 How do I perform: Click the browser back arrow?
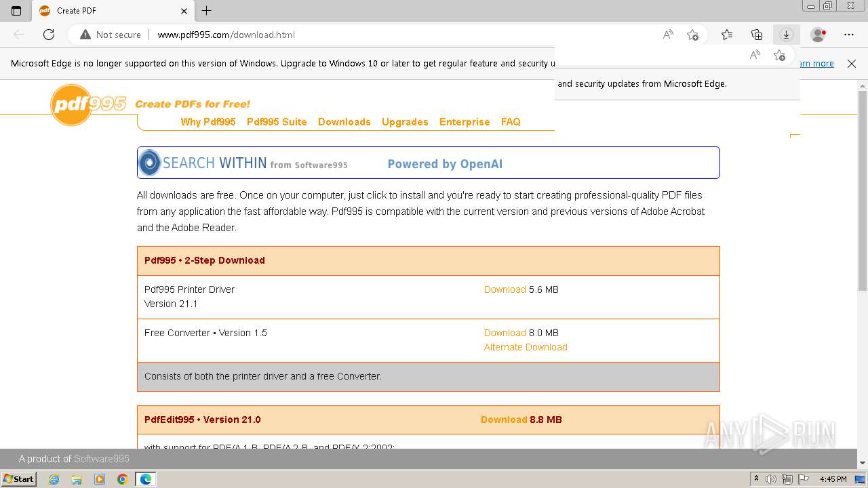pyautogui.click(x=19, y=35)
